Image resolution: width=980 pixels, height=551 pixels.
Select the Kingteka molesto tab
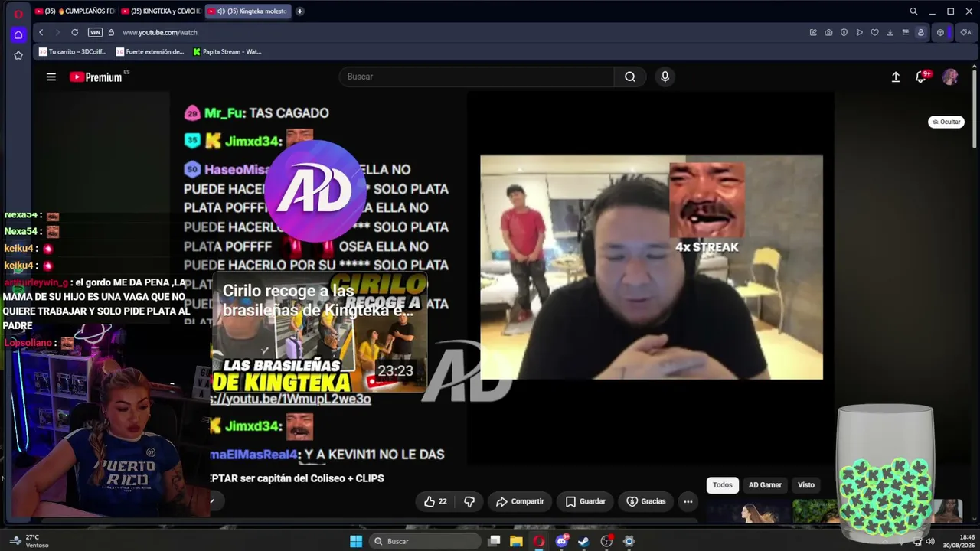coord(248,11)
